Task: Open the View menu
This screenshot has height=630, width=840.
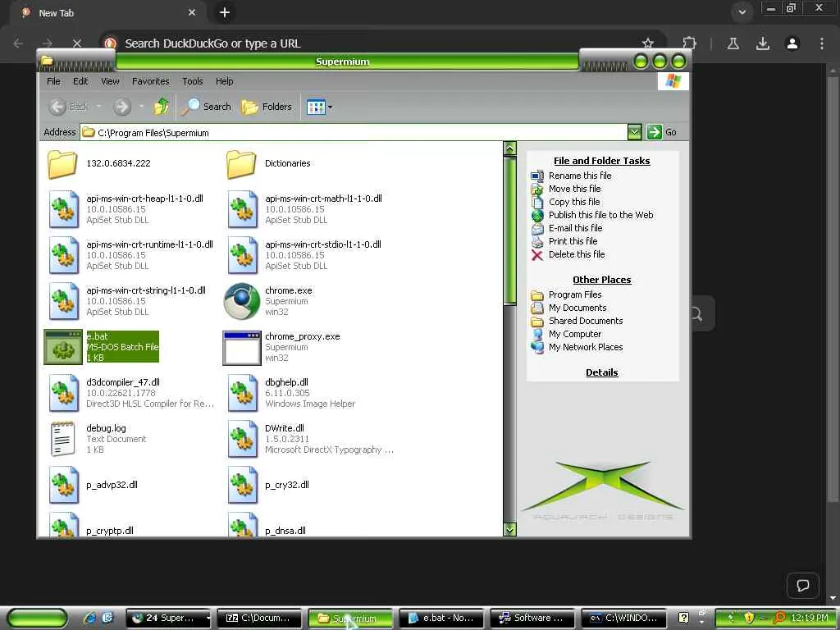Action: coord(110,81)
